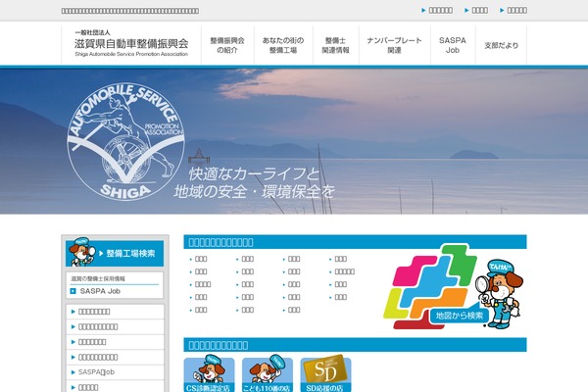The height and width of the screenshot is (392, 588).
Task: Click the 地図から検索 button
Action: (459, 316)
